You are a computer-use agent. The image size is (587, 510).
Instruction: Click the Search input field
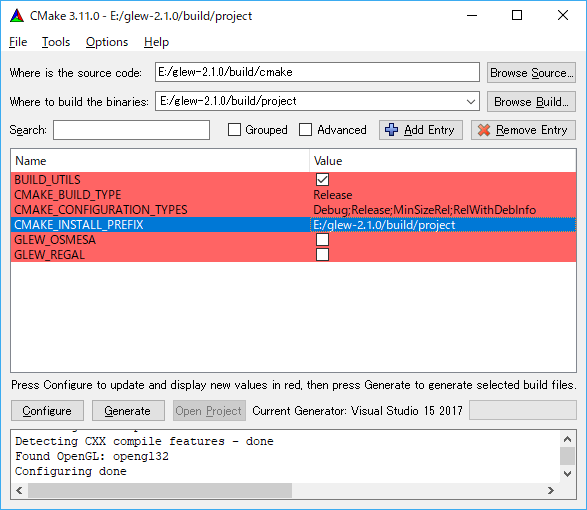(131, 130)
